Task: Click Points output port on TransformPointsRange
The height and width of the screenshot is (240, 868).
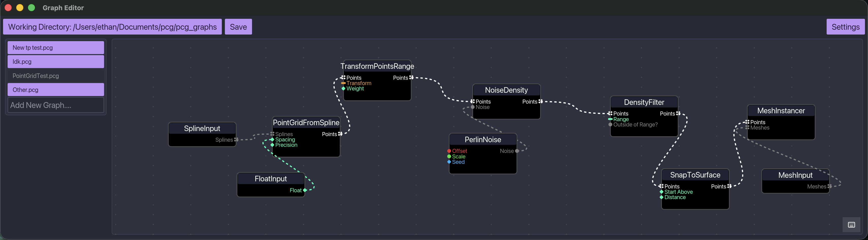Action: pyautogui.click(x=411, y=77)
